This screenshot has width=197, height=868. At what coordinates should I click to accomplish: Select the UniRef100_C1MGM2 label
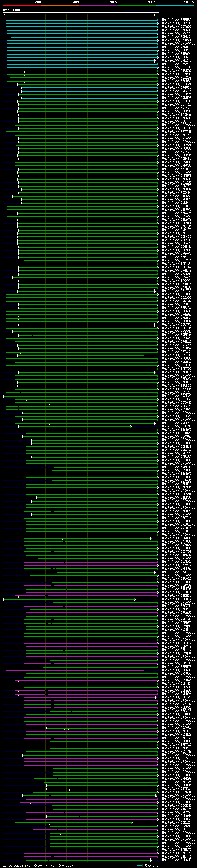(177, 860)
